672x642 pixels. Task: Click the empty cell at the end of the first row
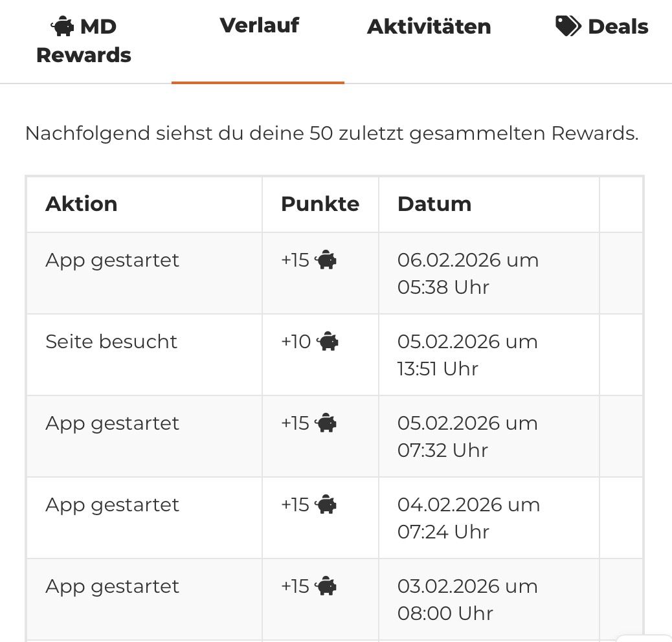(x=621, y=272)
